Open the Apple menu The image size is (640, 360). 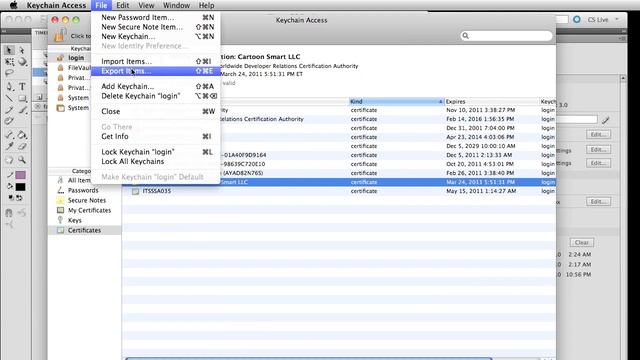(13, 5)
